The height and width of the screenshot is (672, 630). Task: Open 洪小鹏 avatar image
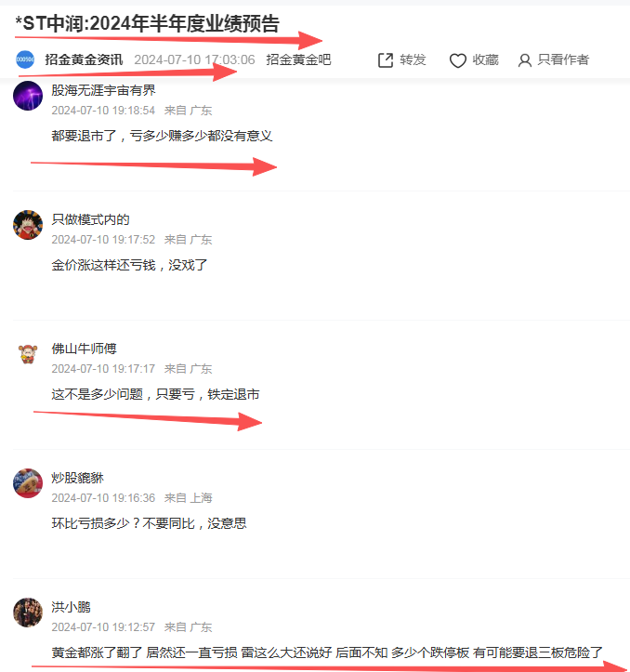(28, 613)
